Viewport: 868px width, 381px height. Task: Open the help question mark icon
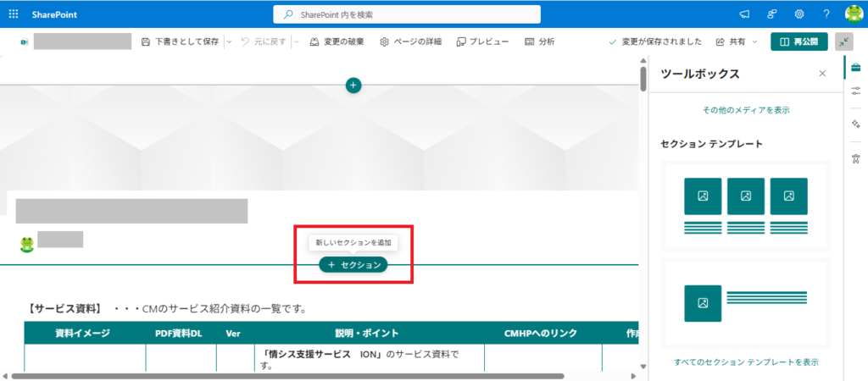click(x=826, y=14)
